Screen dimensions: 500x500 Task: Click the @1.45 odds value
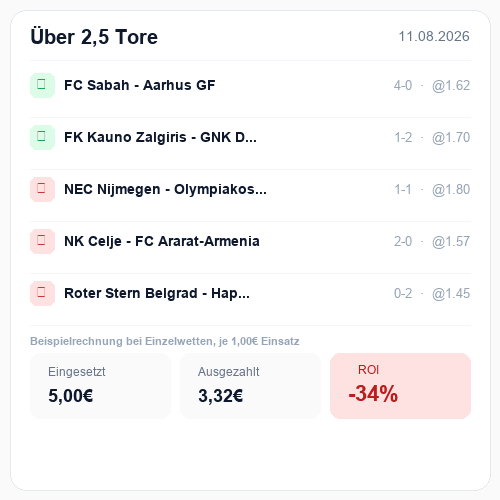click(451, 294)
